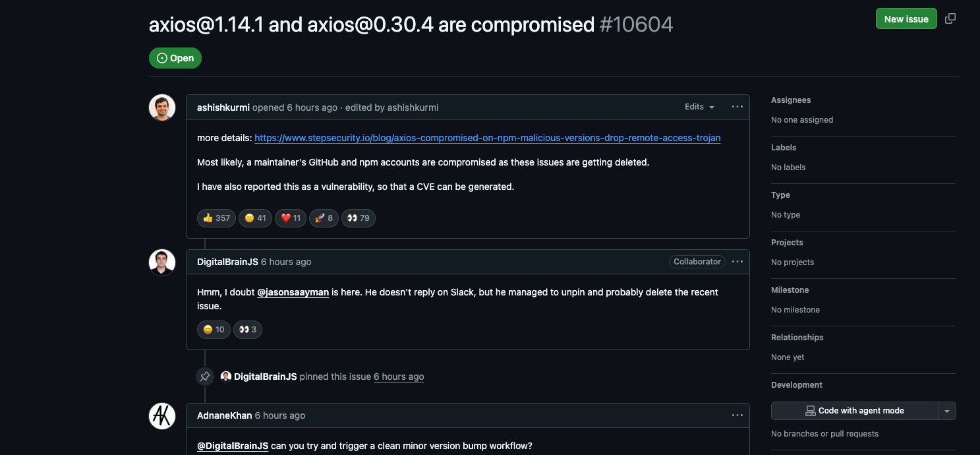Open AdnaneKhan's profile avatar
Viewport: 980px width, 455px height.
[x=162, y=415]
